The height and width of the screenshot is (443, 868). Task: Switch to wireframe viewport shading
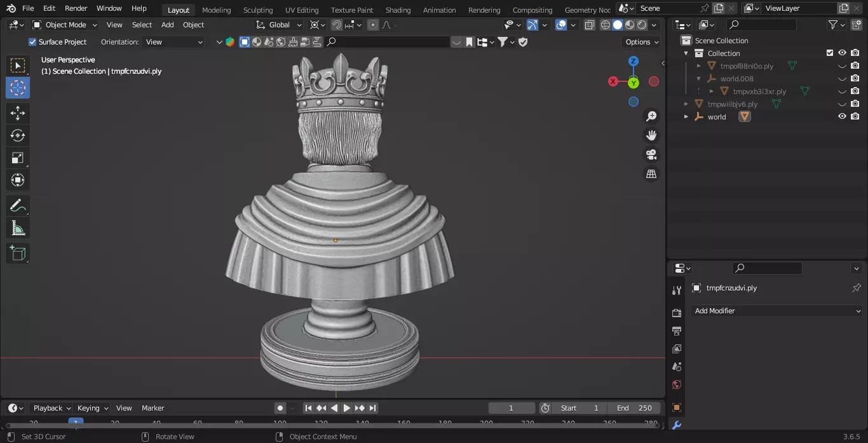606,25
